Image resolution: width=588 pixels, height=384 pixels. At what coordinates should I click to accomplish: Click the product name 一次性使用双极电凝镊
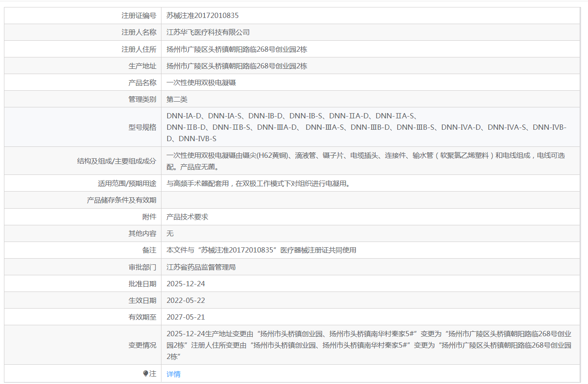[x=201, y=82]
